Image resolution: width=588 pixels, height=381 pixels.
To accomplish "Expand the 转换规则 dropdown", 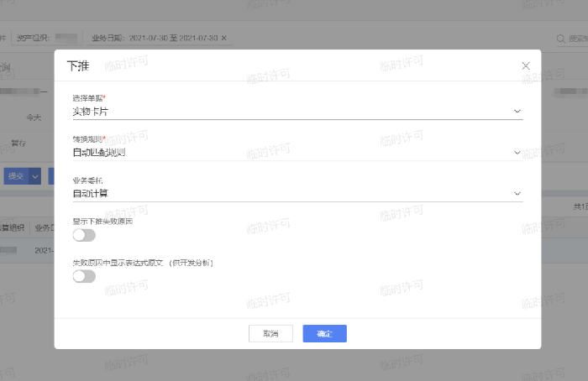I will coord(297,153).
